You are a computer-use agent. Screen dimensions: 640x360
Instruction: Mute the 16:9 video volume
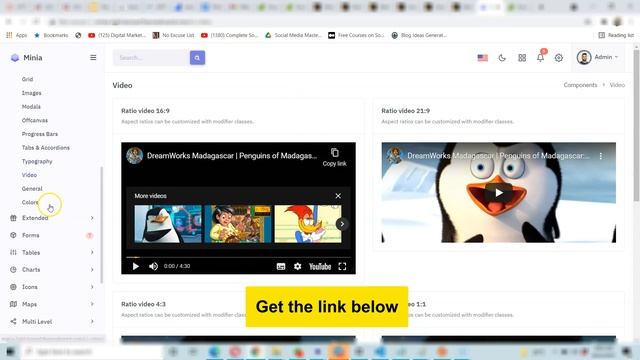click(x=153, y=266)
